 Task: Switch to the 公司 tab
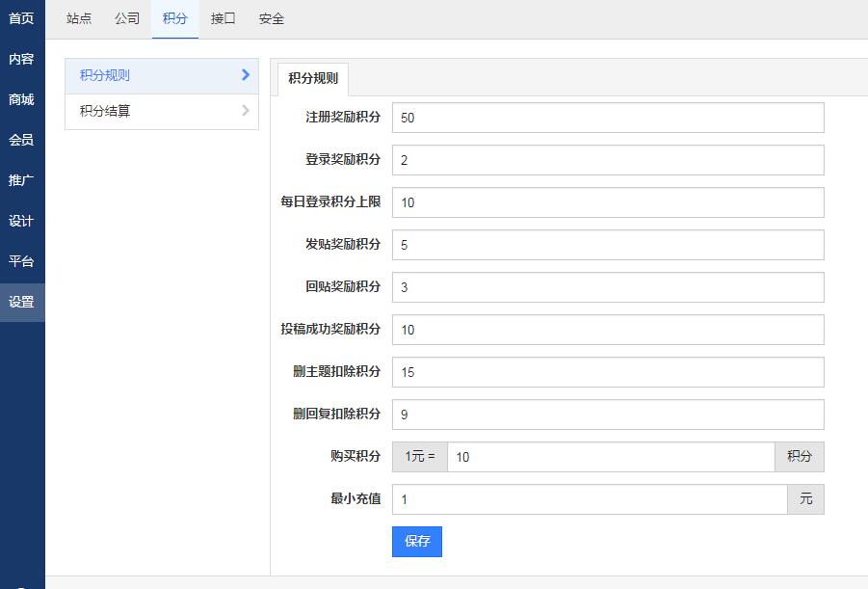[x=127, y=18]
